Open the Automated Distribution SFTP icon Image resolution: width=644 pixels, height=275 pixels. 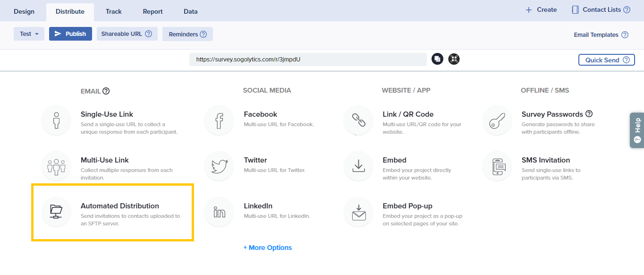click(56, 212)
